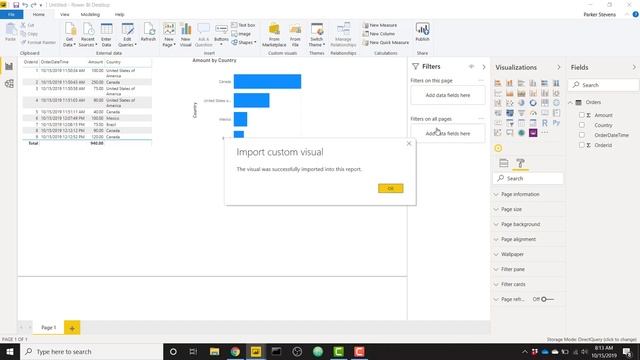Click the Search box under Format tab
Viewport: 640px width, 360px height.
coord(528,178)
